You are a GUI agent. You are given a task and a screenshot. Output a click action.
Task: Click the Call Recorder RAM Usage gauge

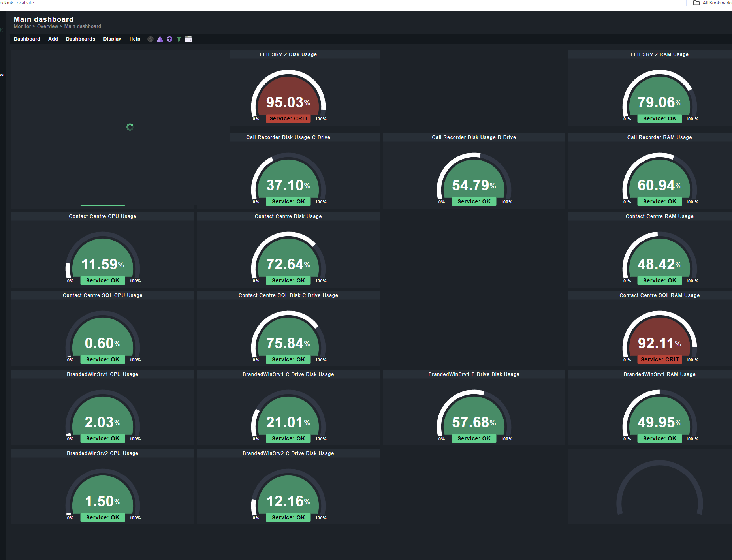pos(659,182)
